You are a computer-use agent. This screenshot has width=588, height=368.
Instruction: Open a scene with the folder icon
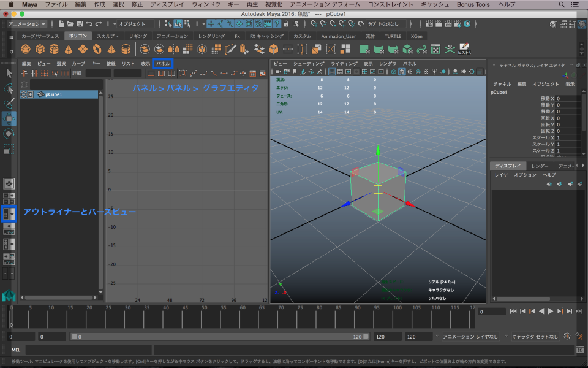point(70,24)
